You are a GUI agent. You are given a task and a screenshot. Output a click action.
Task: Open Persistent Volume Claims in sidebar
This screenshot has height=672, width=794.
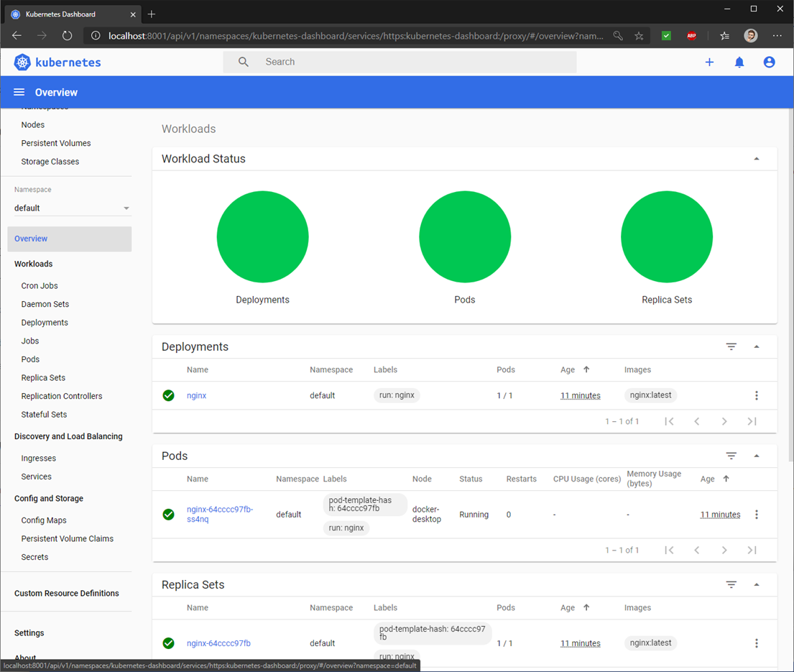pos(68,538)
